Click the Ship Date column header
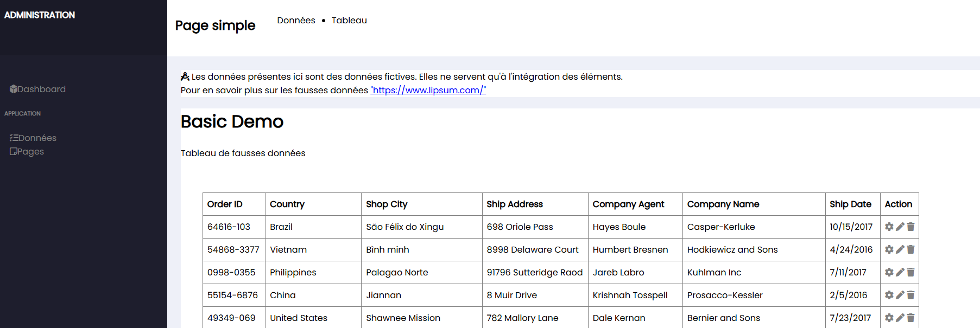This screenshot has width=980, height=328. (850, 204)
